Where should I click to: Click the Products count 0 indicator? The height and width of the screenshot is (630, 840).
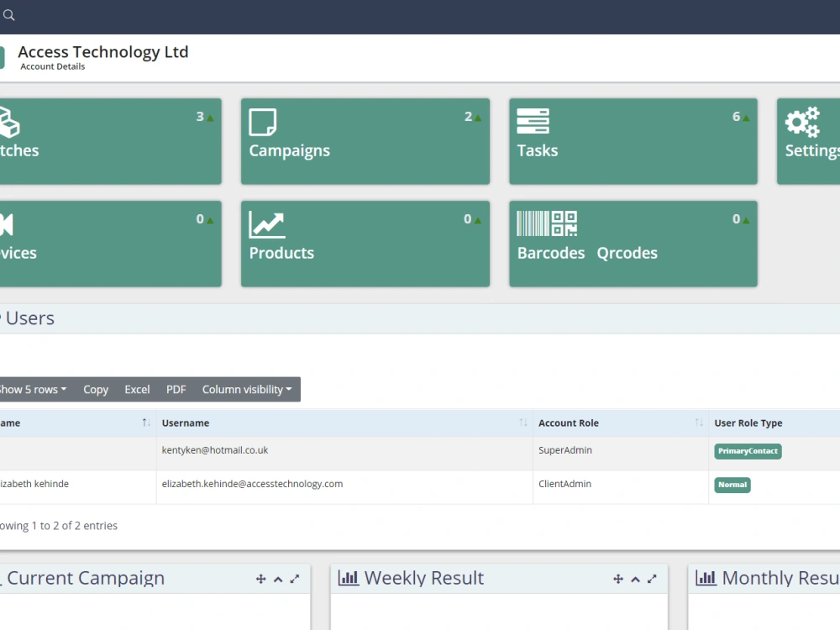472,219
